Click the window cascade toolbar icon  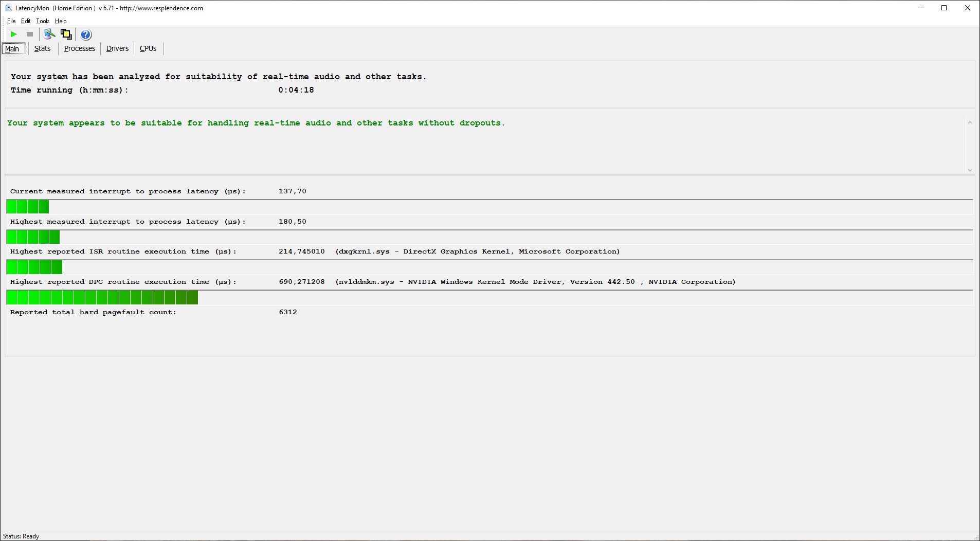[66, 34]
